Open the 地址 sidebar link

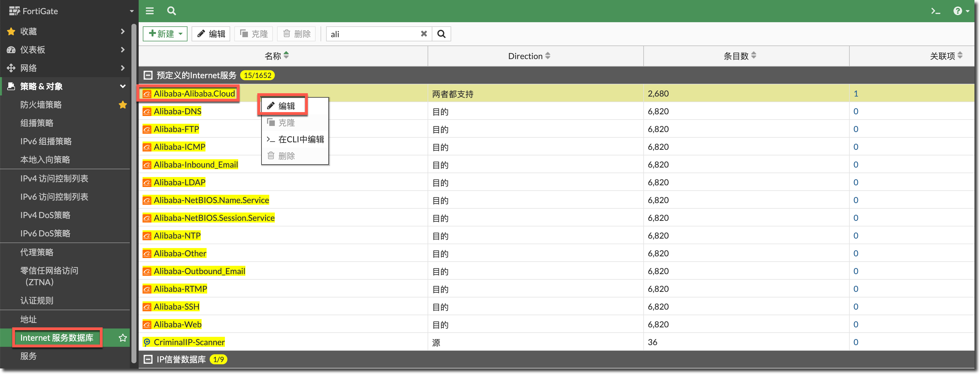(29, 319)
